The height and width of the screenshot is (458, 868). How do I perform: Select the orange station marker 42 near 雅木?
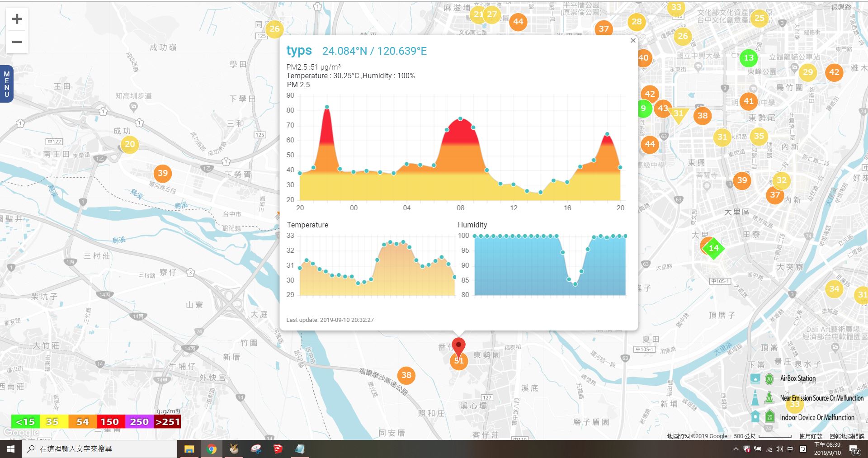pos(834,72)
